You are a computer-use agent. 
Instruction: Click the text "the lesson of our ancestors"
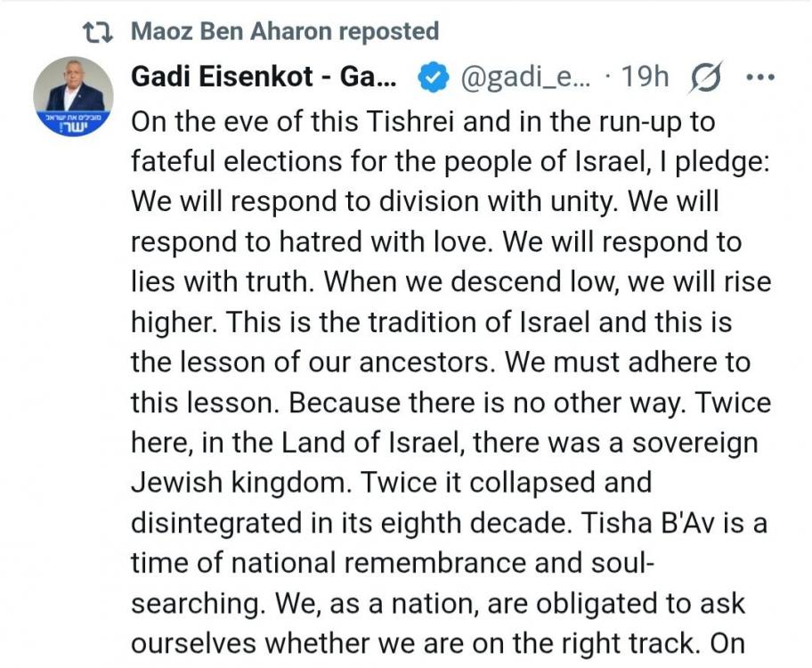(310, 363)
